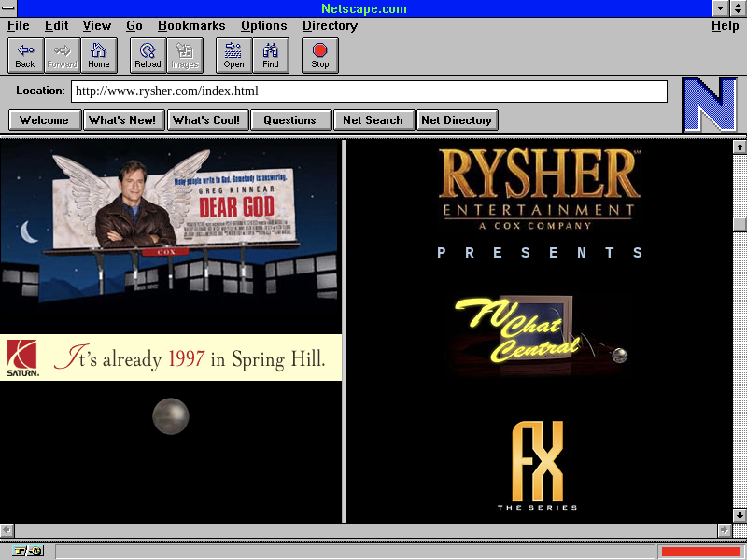Stop page loading with red Stop icon
The image size is (747, 560).
click(x=320, y=55)
